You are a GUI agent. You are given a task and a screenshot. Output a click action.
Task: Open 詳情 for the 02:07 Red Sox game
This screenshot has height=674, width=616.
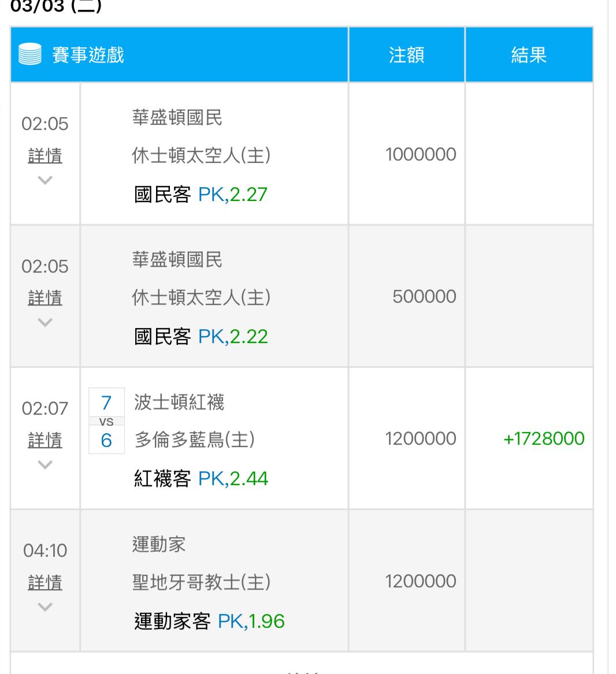point(45,440)
